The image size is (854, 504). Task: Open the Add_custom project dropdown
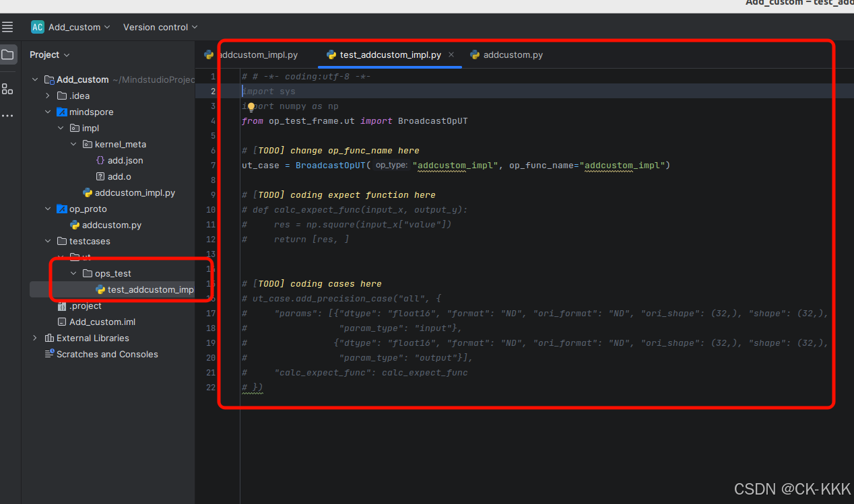point(79,27)
